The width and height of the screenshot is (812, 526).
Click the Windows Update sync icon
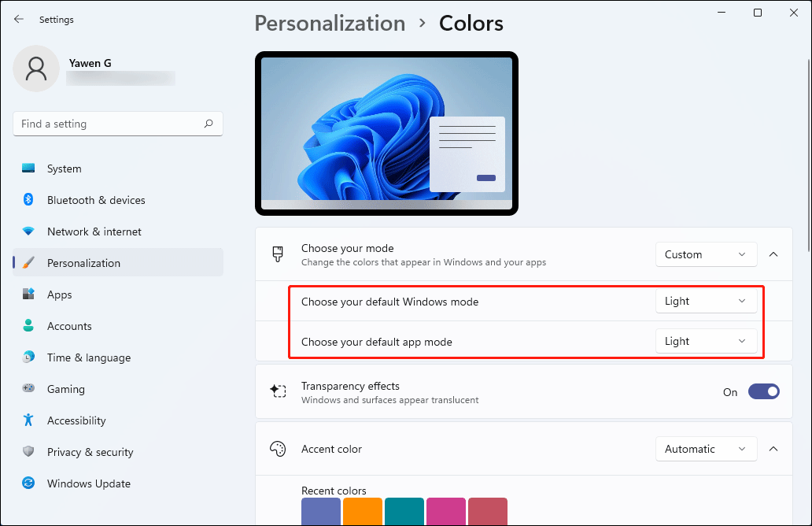point(28,483)
